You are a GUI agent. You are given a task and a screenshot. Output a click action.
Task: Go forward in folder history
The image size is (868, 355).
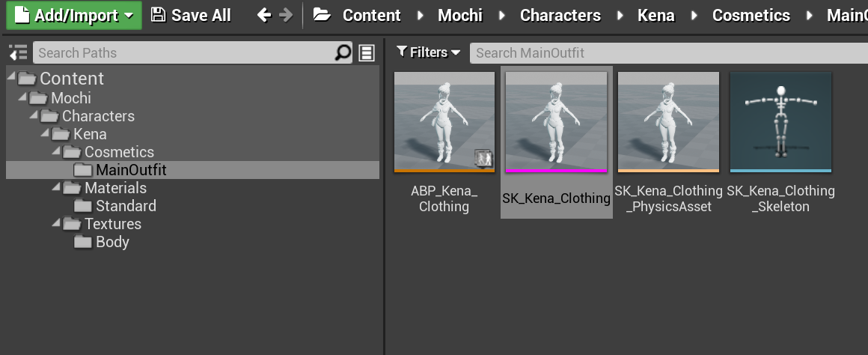point(286,15)
